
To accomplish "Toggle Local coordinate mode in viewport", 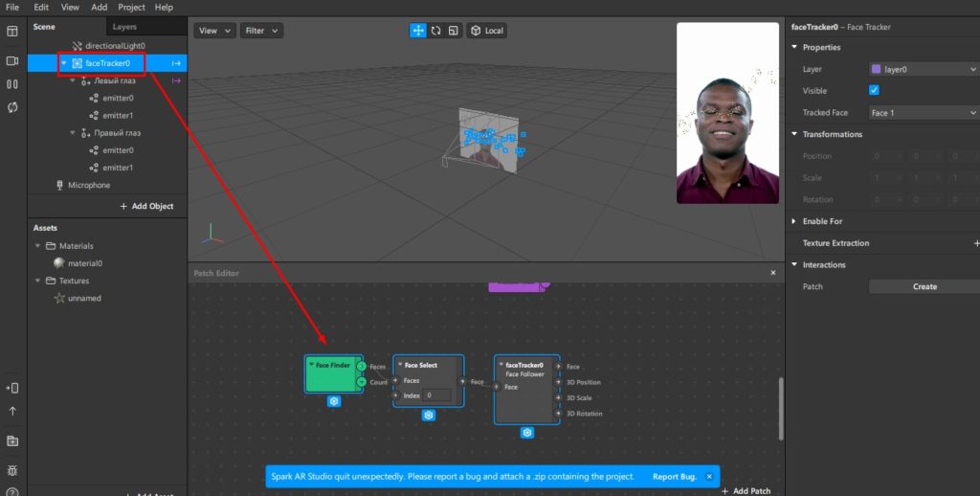I will click(486, 31).
